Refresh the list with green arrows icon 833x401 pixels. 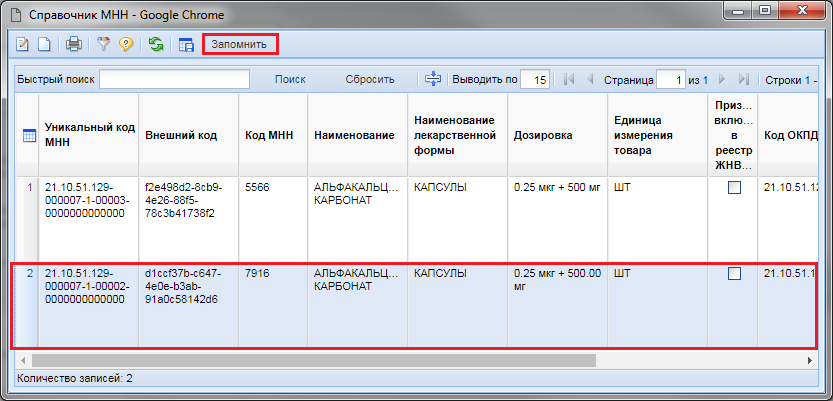tap(156, 45)
